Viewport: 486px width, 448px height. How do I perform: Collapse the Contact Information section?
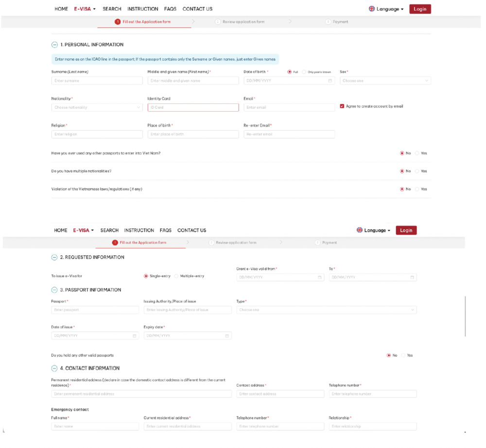[53, 368]
